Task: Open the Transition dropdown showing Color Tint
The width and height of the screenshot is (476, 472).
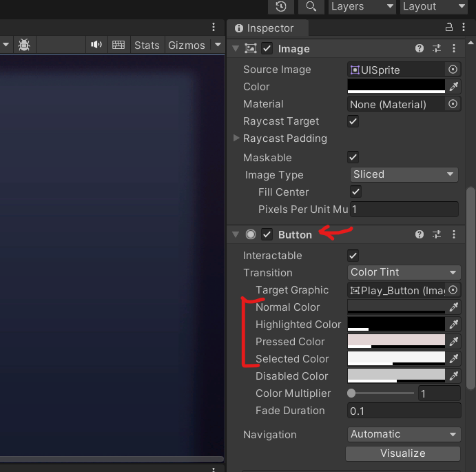Action: 404,272
